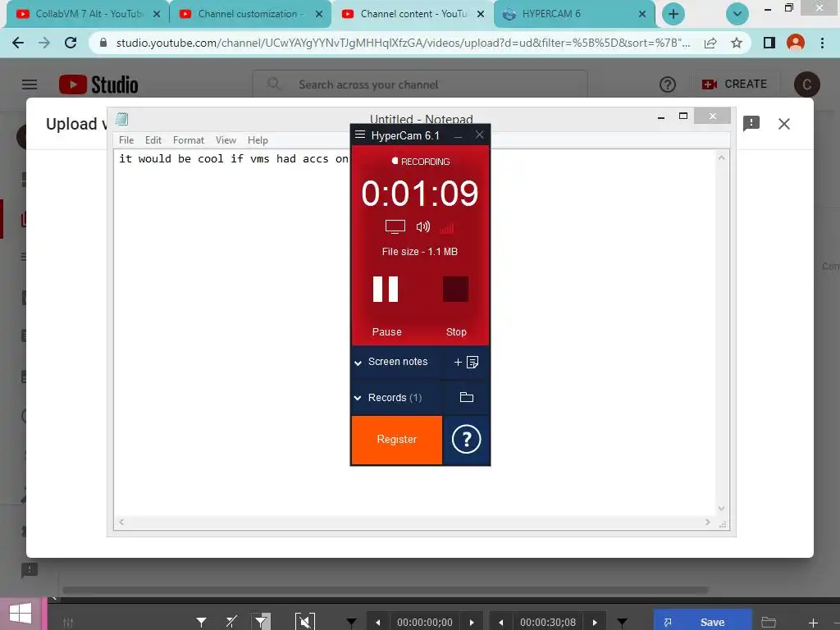Image resolution: width=840 pixels, height=630 pixels.
Task: Open the mixer sliders icon in bottom bar
Action: [68, 622]
